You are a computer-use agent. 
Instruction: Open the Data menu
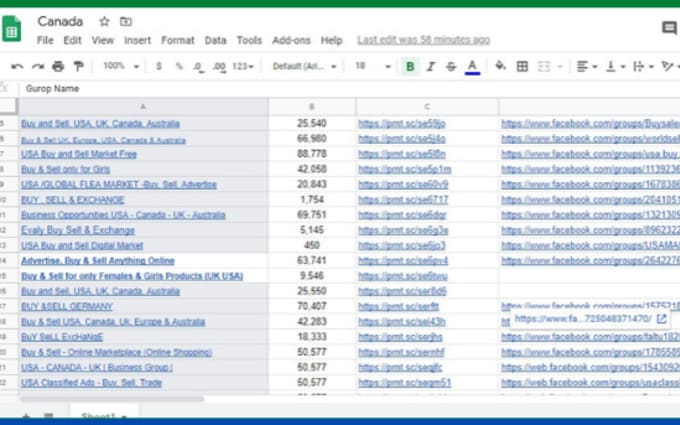point(216,40)
